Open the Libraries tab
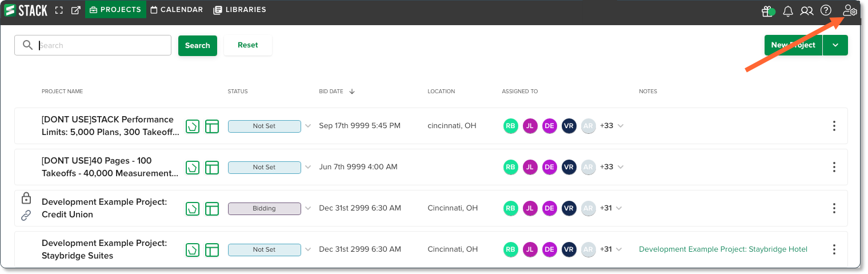 (x=239, y=10)
